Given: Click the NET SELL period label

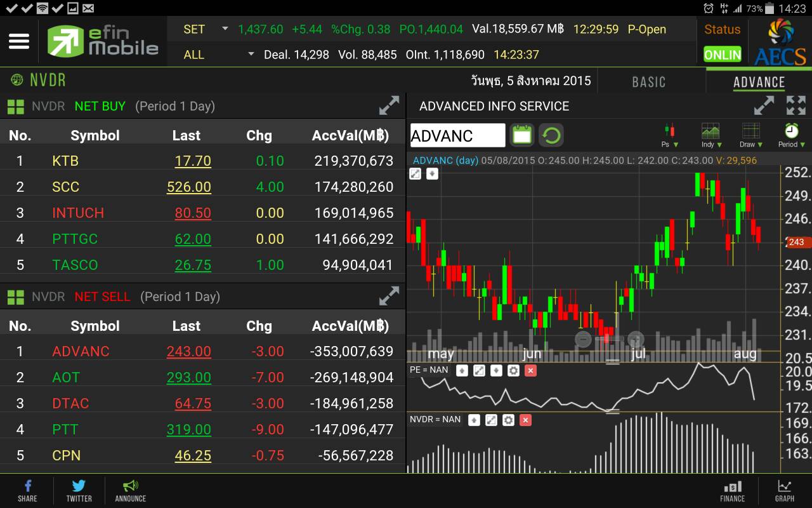Looking at the screenshot, I should [180, 297].
